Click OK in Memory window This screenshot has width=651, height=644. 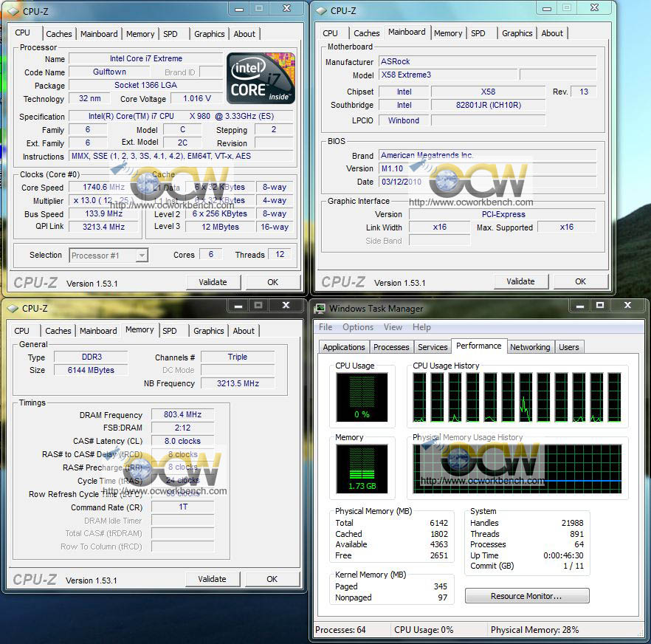pos(272,579)
